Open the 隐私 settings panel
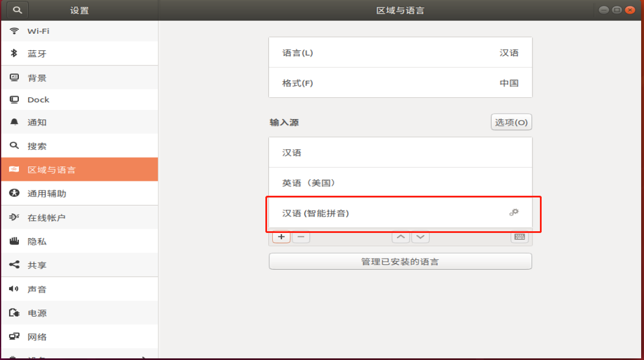This screenshot has height=360, width=644. 79,241
